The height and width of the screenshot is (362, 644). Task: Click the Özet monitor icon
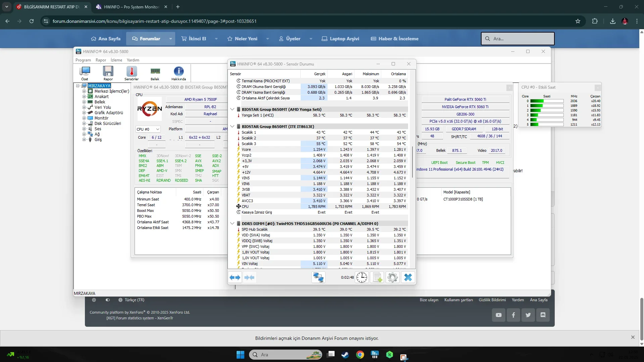(x=85, y=72)
